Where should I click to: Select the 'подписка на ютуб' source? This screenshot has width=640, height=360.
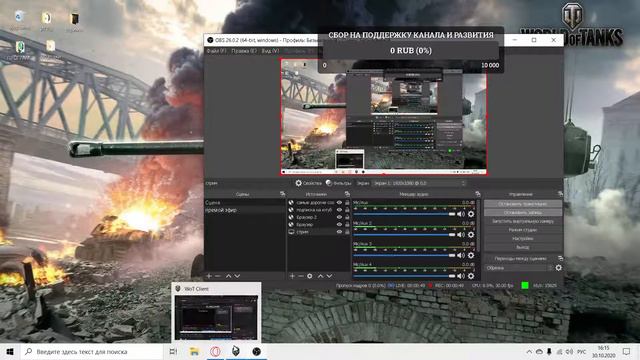(314, 210)
